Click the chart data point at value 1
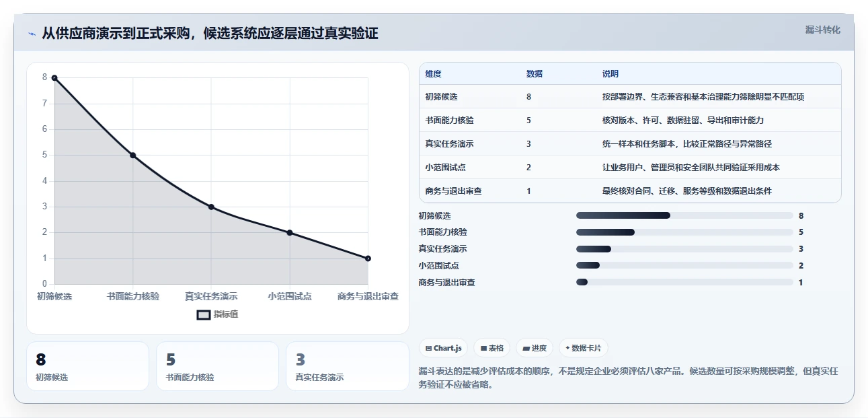This screenshot has width=868, height=418. click(x=368, y=258)
